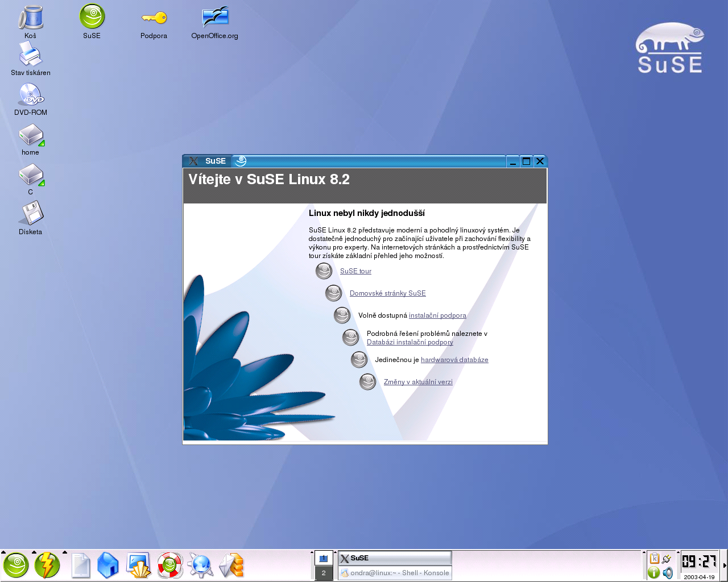This screenshot has width=728, height=582.
Task: Click the power plug tray icon
Action: coord(667,559)
